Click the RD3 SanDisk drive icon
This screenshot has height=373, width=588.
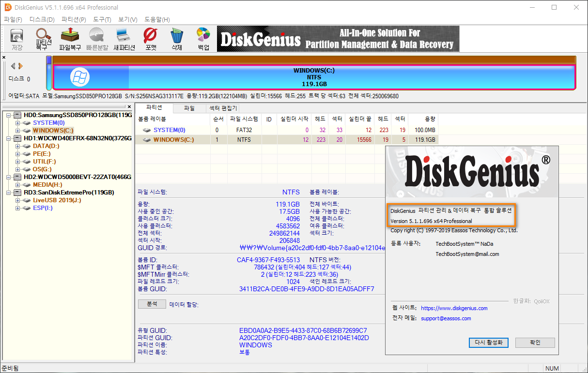click(17, 193)
